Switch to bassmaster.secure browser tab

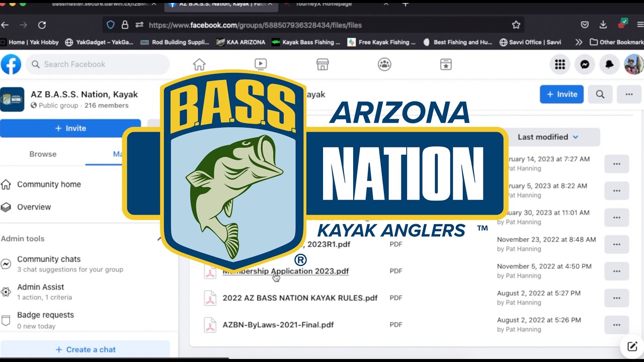104,4
